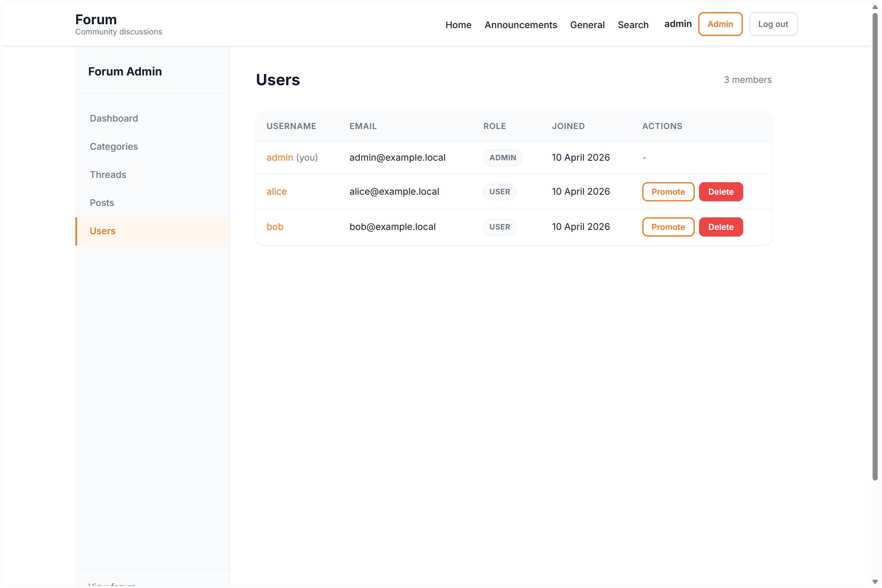
Task: Click the scrollbar down arrow
Action: click(874, 581)
